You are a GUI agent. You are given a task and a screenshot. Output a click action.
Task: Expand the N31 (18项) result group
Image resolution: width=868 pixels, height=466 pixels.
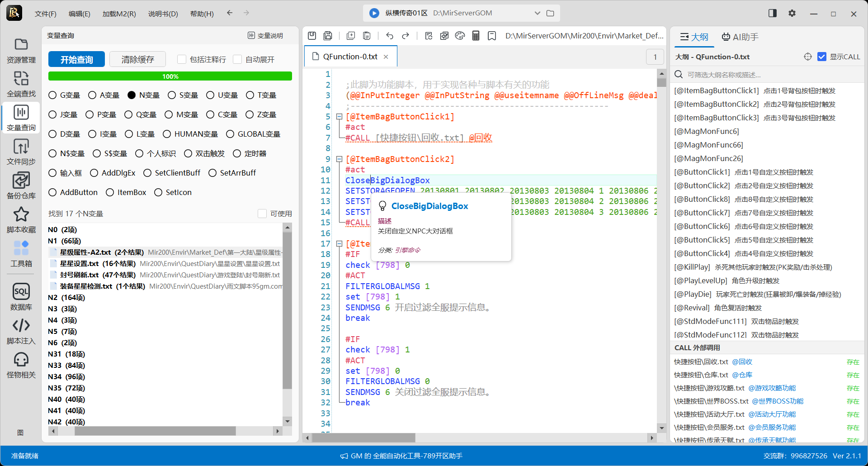(x=66, y=354)
